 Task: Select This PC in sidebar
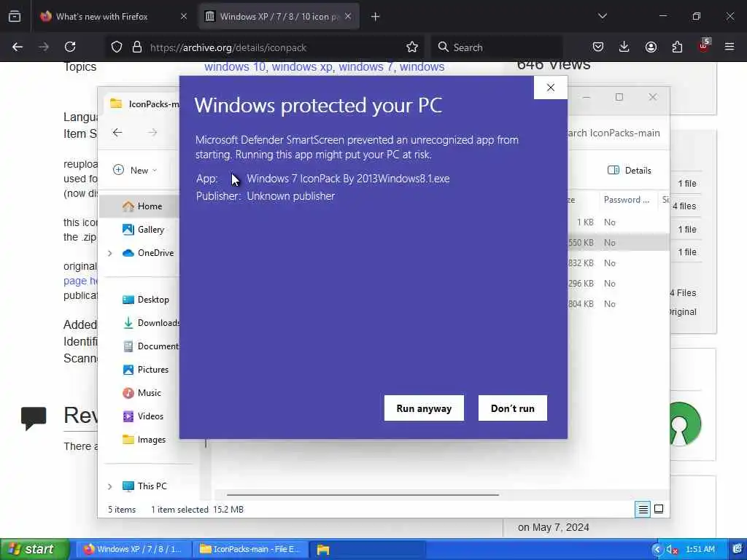click(144, 486)
